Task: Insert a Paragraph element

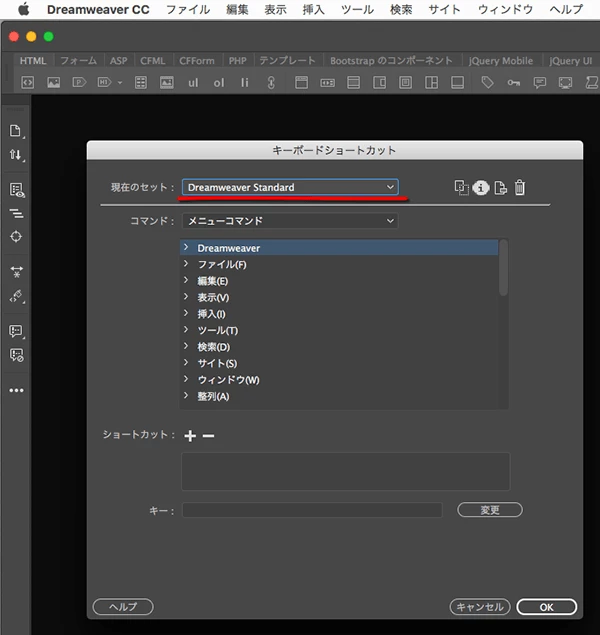Action: (x=79, y=83)
